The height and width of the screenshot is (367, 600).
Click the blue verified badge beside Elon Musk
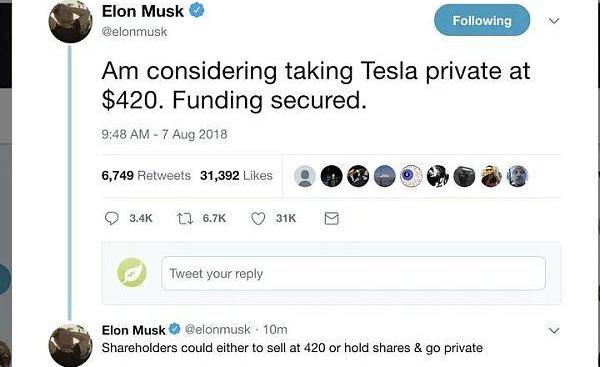[x=197, y=10]
